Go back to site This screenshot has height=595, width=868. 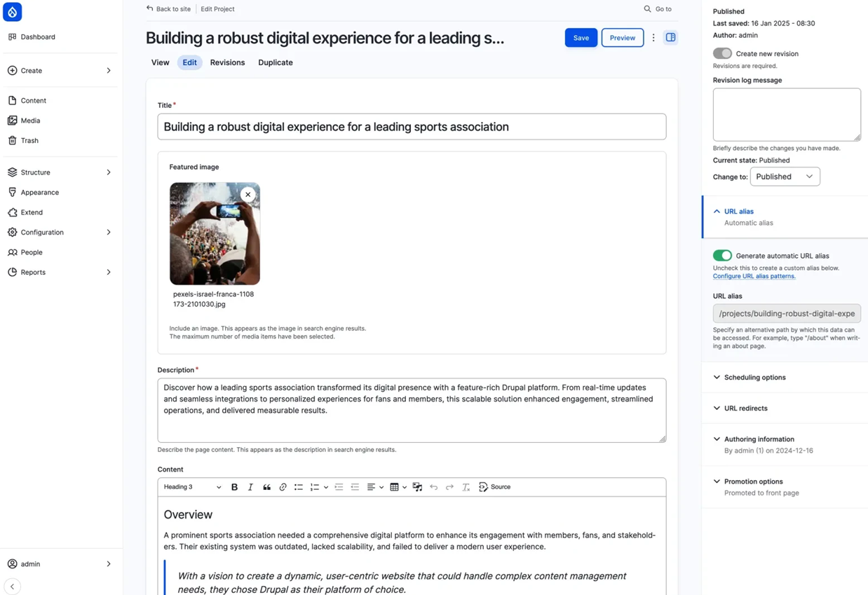[168, 9]
